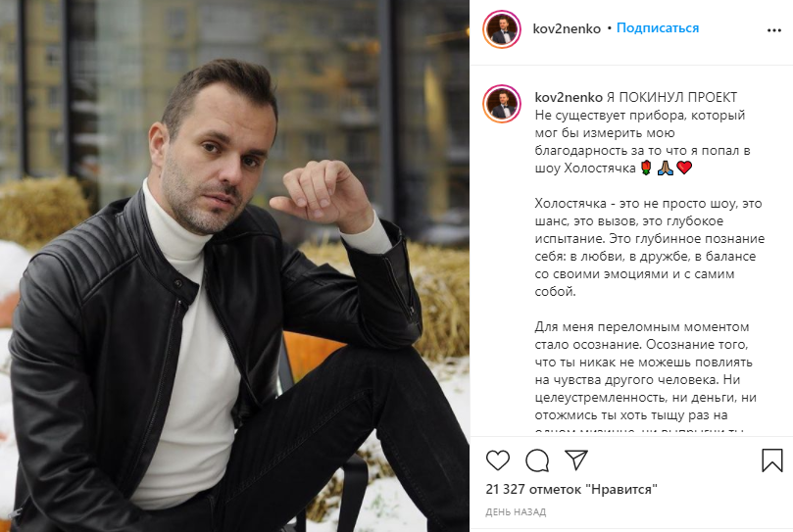This screenshot has height=532, width=793.
Task: Open kov2nenko profile from header username
Action: pyautogui.click(x=567, y=28)
